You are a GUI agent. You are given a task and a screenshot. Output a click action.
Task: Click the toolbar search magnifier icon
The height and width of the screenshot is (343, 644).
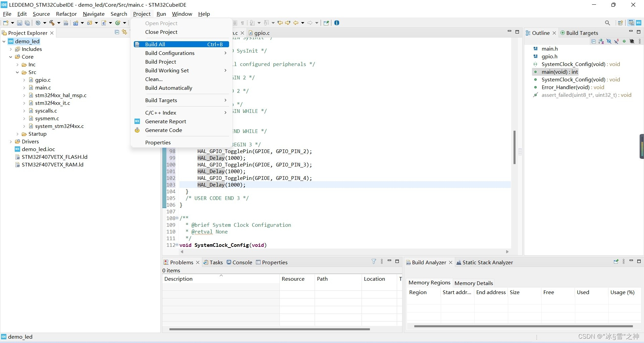pos(607,23)
